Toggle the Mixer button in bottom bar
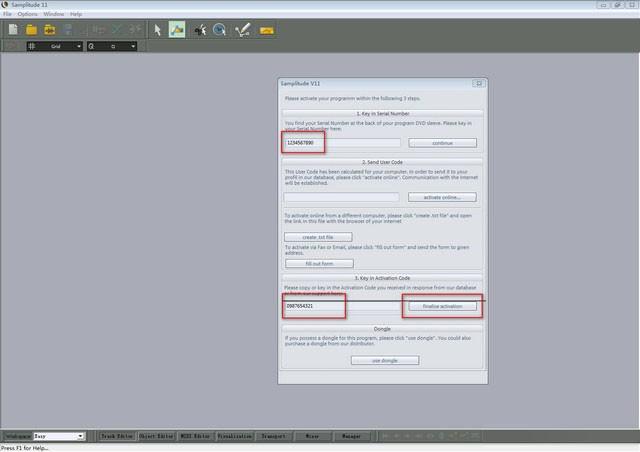The width and height of the screenshot is (640, 452). 312,436
